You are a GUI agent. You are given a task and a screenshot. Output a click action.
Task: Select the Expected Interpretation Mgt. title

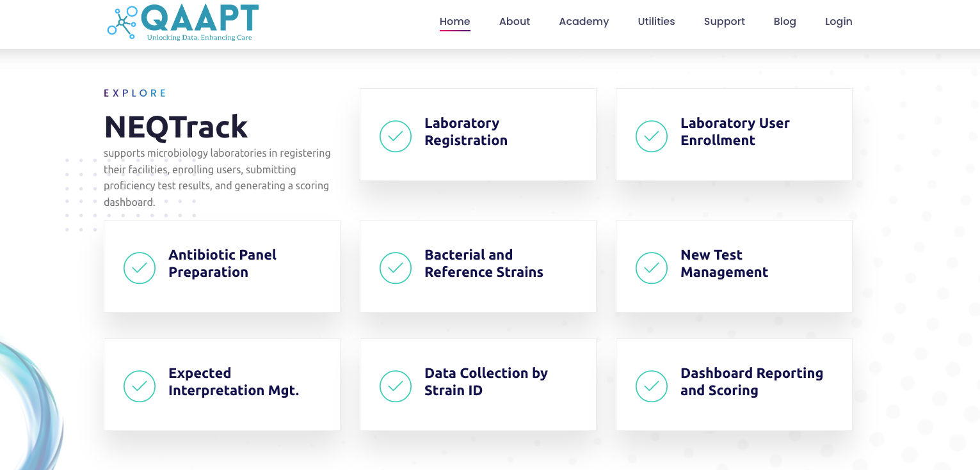(234, 382)
